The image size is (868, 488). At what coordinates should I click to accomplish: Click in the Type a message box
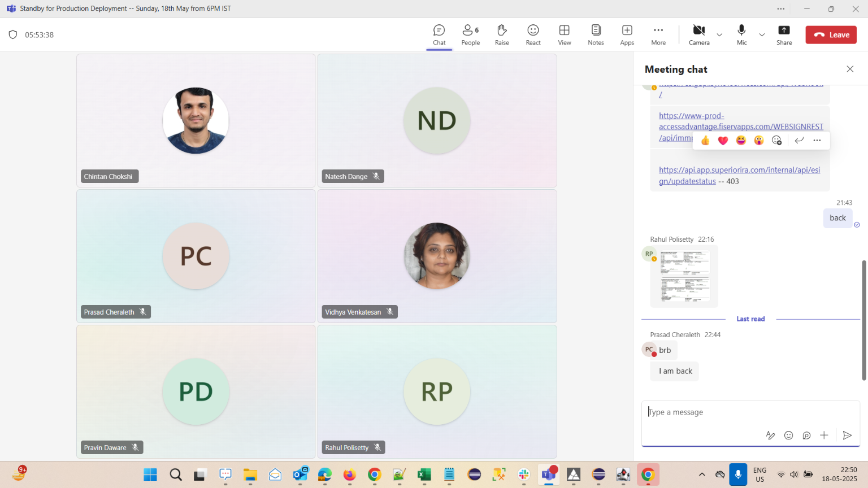[x=750, y=412]
